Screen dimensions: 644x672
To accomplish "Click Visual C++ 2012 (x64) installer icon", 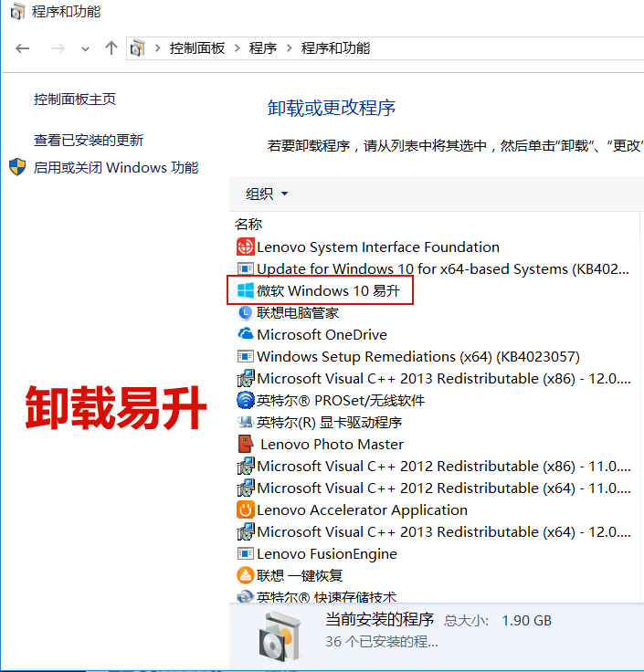I will (x=245, y=488).
